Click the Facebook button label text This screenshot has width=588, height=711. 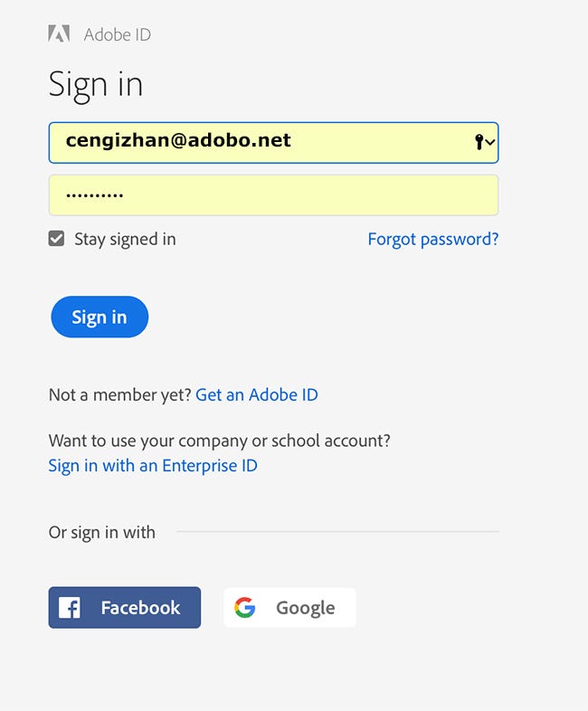click(140, 608)
